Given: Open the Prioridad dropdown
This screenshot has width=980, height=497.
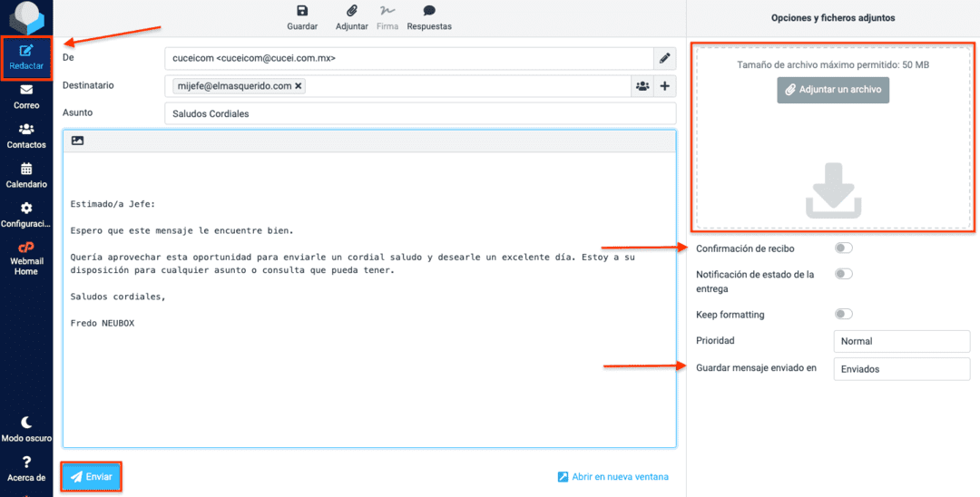Looking at the screenshot, I should [902, 342].
